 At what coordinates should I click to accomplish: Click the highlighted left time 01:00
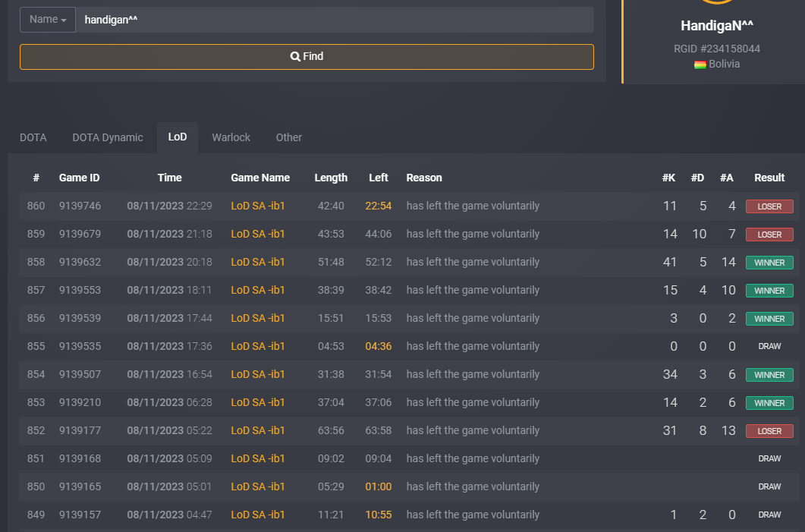click(379, 486)
